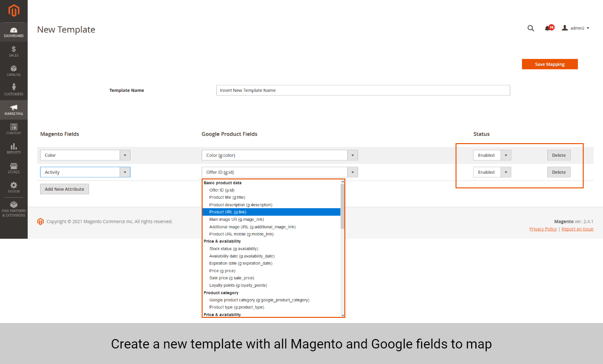This screenshot has width=603, height=364.
Task: Focus the Template Name input field
Action: point(363,90)
